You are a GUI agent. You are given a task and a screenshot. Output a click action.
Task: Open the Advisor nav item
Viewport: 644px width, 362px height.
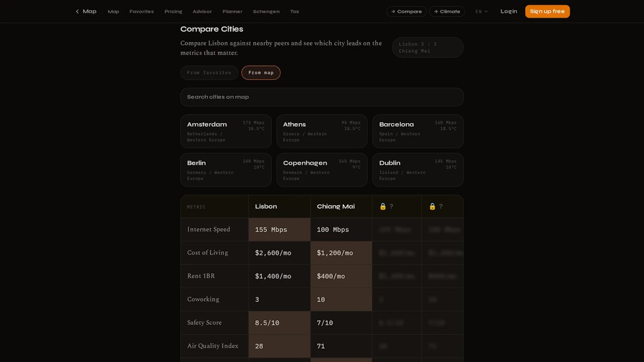[202, 12]
